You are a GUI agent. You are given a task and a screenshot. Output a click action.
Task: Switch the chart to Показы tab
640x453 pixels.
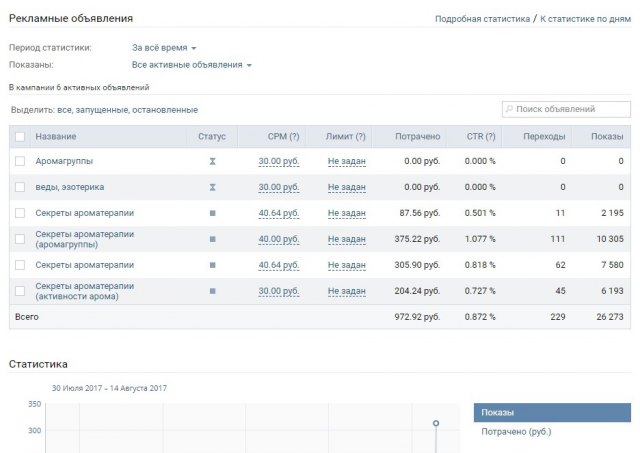552,412
